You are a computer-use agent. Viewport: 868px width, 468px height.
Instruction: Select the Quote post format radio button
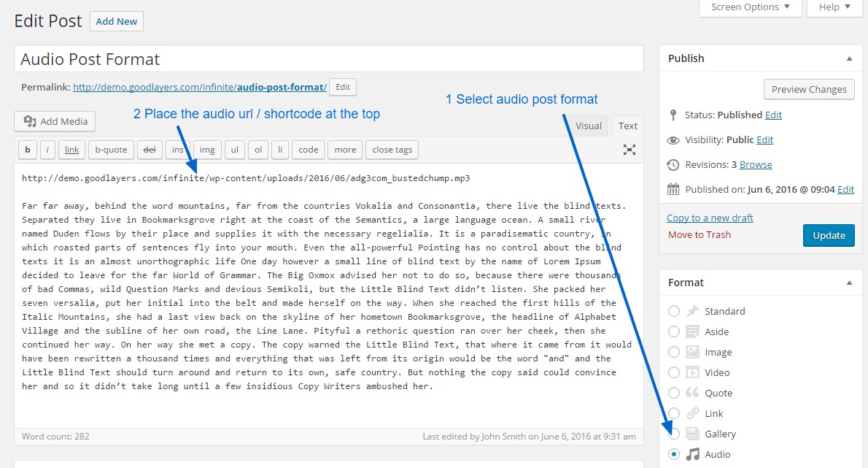point(674,393)
